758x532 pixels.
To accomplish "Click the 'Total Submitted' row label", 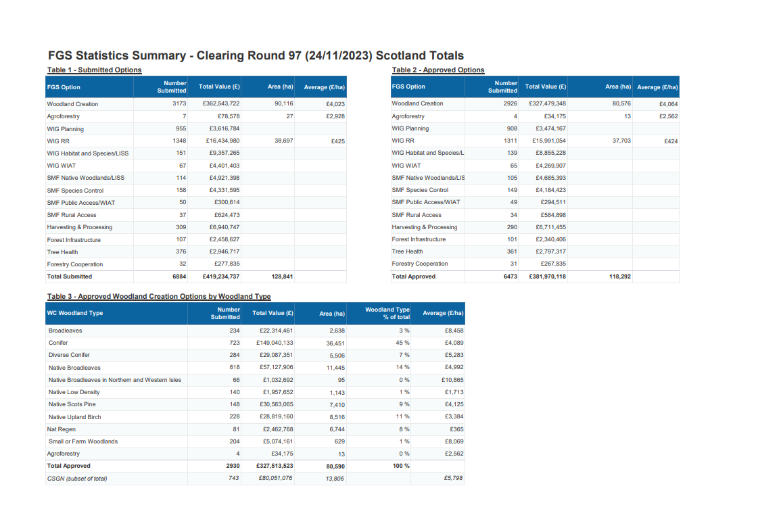I will coord(70,276).
